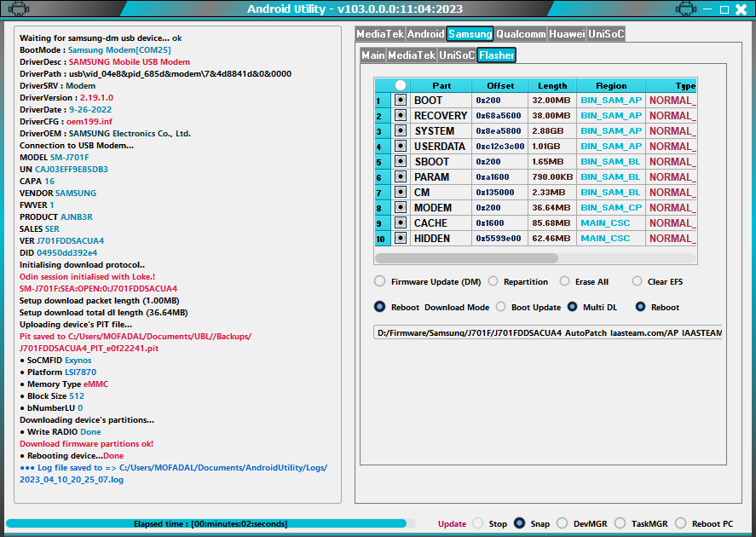
Task: Toggle the checkbox for the PARAM partition
Action: pyautogui.click(x=401, y=177)
